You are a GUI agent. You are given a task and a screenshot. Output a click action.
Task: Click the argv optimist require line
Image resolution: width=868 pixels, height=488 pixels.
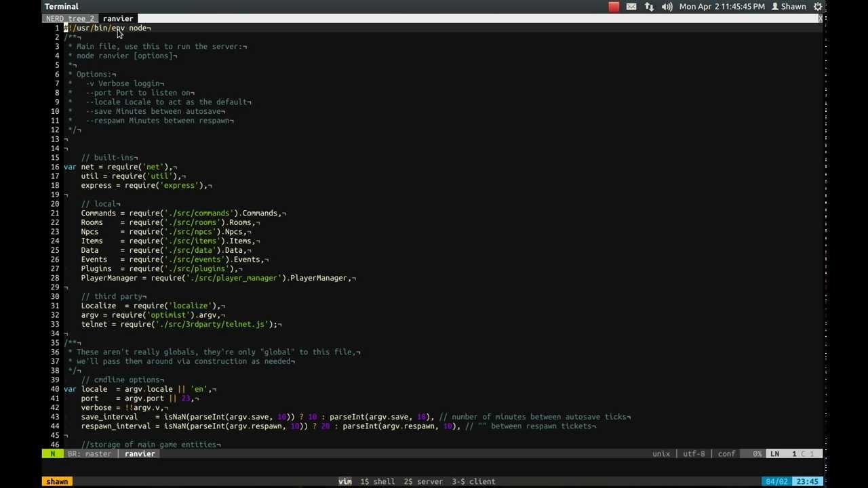tap(153, 315)
